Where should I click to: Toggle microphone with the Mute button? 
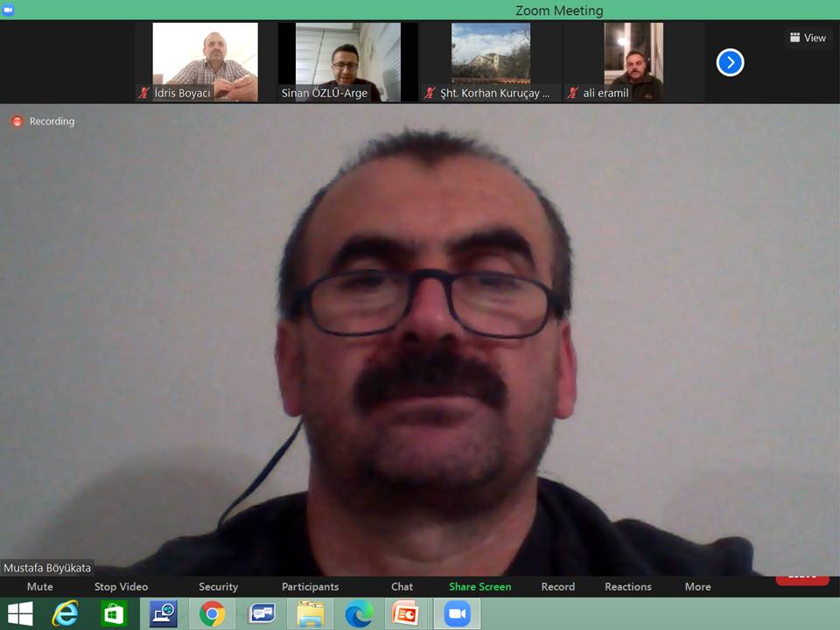click(x=40, y=586)
